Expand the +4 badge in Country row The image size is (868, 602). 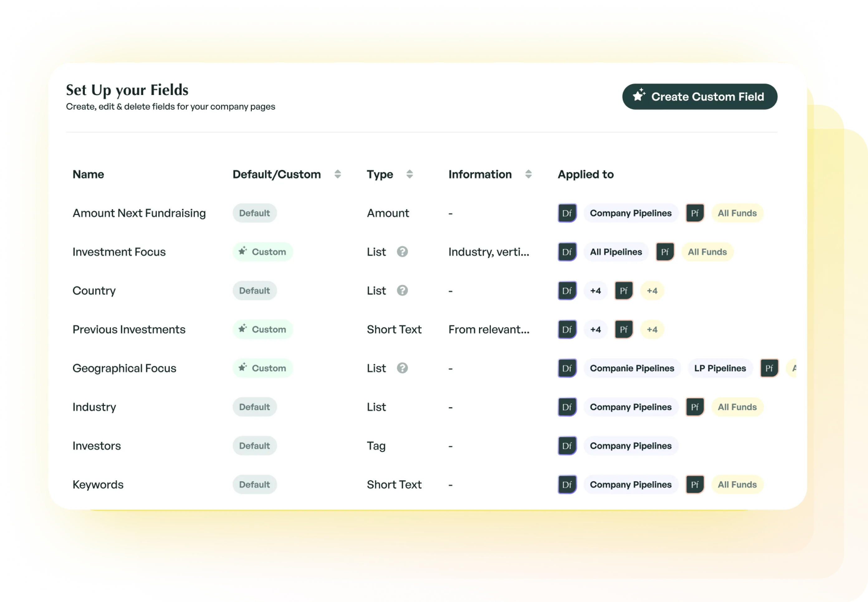tap(595, 291)
